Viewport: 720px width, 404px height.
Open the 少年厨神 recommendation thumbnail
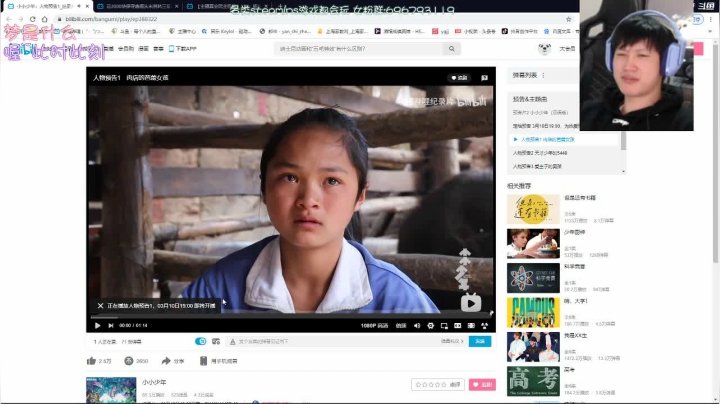(533, 244)
